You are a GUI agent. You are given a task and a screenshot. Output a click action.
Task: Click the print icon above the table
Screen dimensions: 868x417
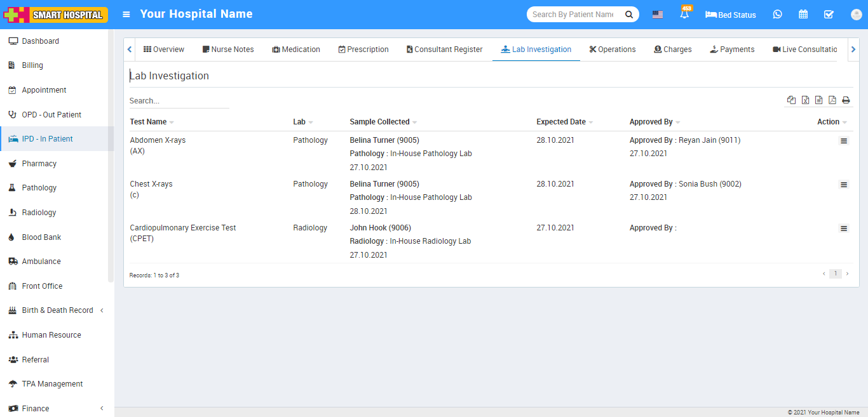[x=846, y=100]
